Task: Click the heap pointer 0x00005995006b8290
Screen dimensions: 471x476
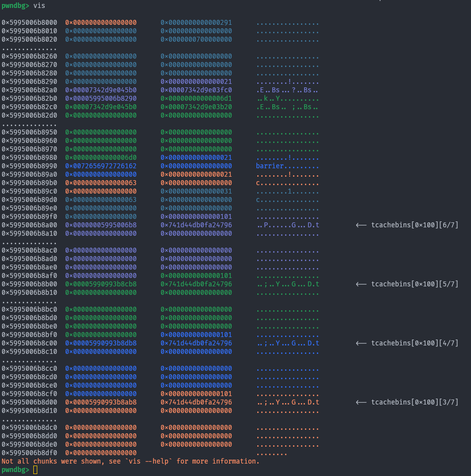Action: pyautogui.click(x=101, y=99)
